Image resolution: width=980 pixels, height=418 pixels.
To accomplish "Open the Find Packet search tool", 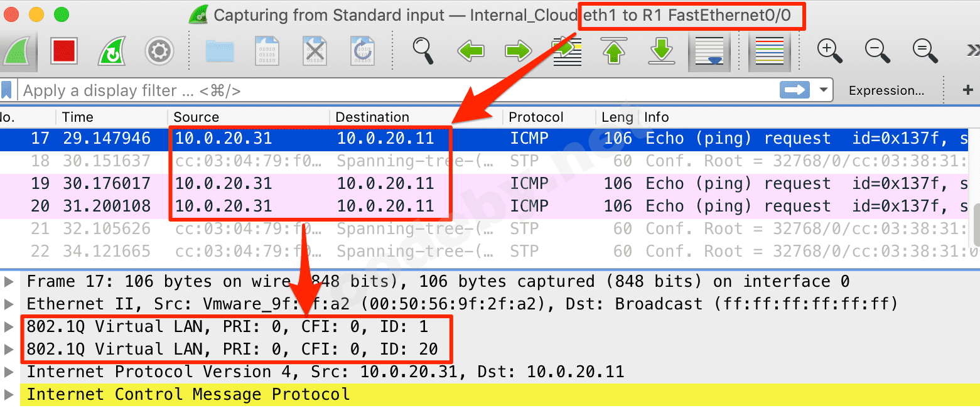I will pyautogui.click(x=423, y=51).
